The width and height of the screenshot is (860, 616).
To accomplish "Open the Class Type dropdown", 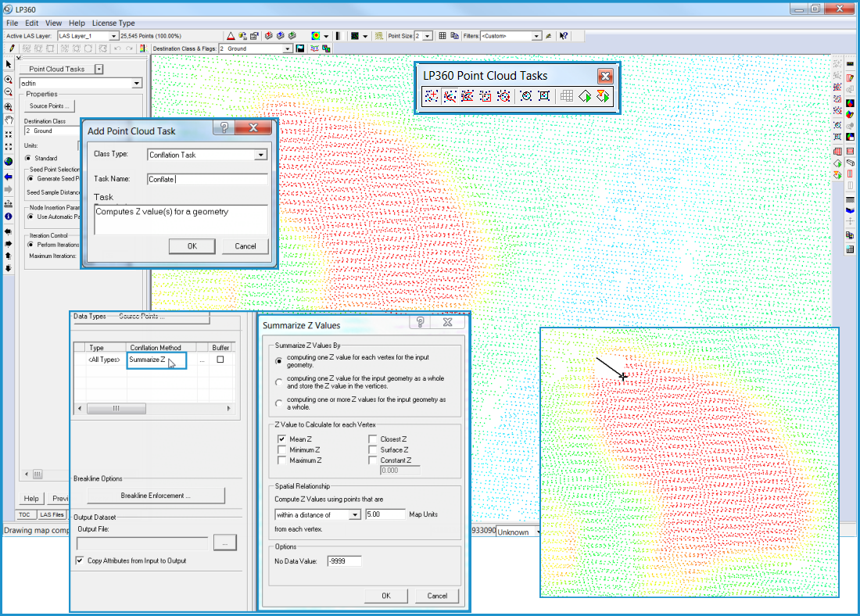I will pos(261,156).
